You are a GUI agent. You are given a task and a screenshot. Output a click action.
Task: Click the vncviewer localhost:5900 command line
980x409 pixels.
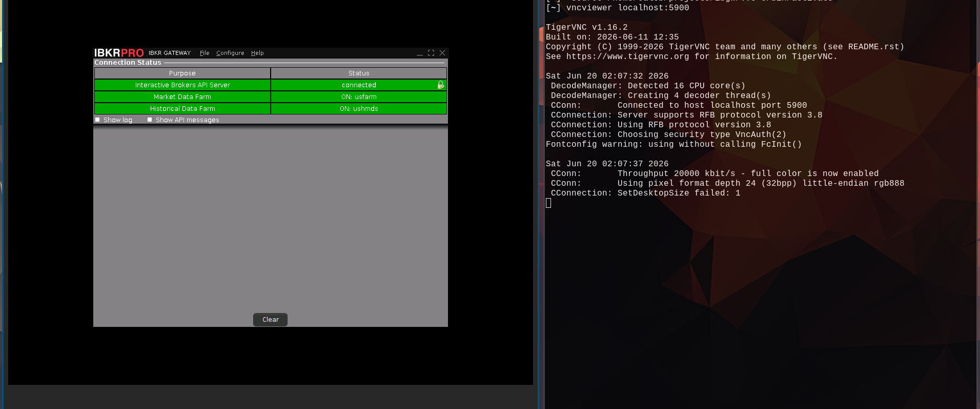[627, 8]
